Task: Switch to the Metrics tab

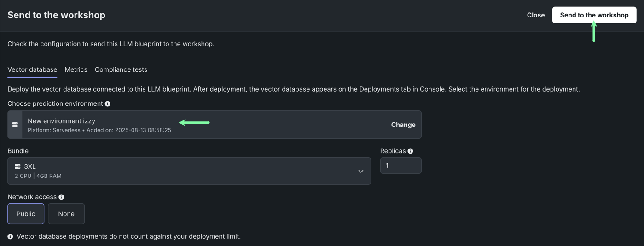Action: click(76, 70)
